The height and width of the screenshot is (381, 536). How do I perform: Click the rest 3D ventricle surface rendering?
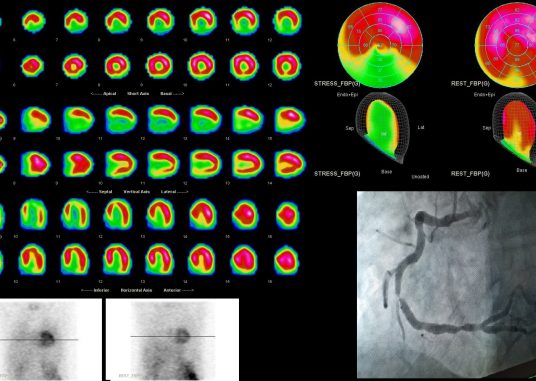coord(514,128)
